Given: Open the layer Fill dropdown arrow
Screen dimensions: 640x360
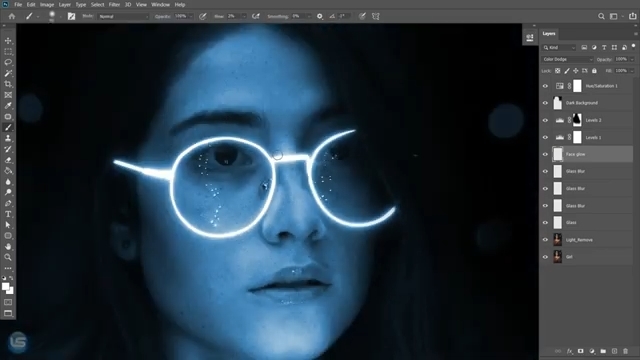Looking at the screenshot, I should 632,71.
